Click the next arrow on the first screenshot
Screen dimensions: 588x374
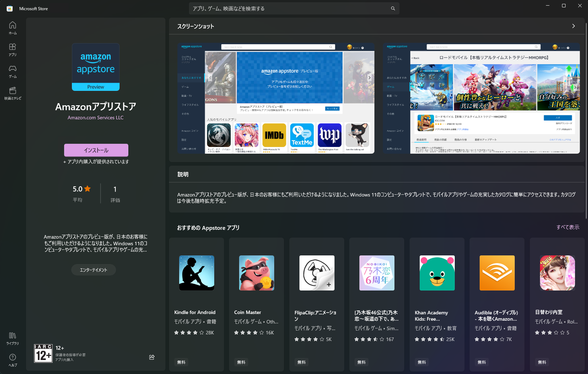click(369, 78)
